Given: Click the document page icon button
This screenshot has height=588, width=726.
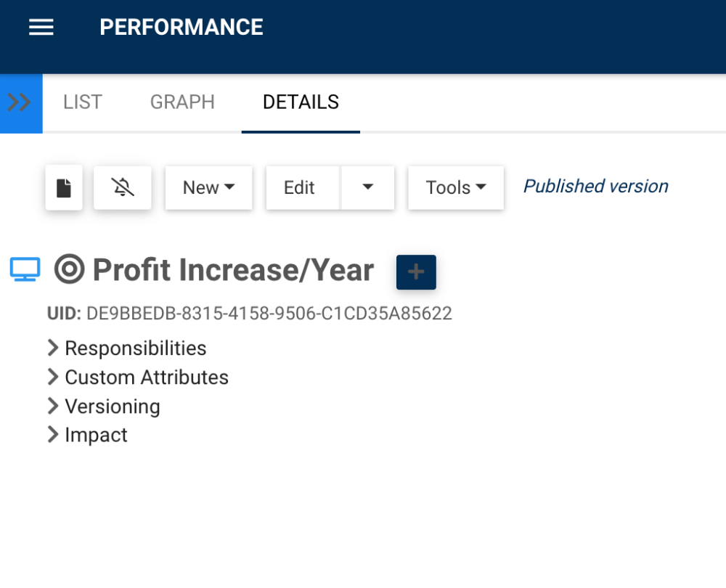Looking at the screenshot, I should 64,188.
